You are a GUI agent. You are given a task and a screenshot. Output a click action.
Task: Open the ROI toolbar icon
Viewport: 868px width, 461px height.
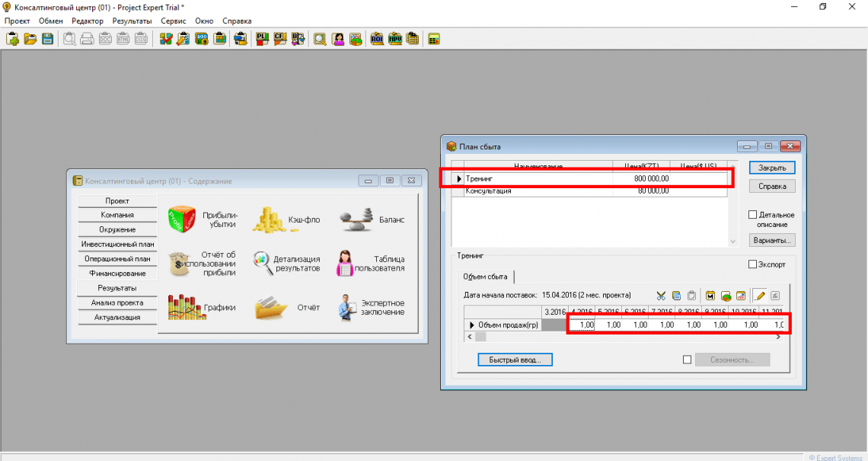pos(377,39)
